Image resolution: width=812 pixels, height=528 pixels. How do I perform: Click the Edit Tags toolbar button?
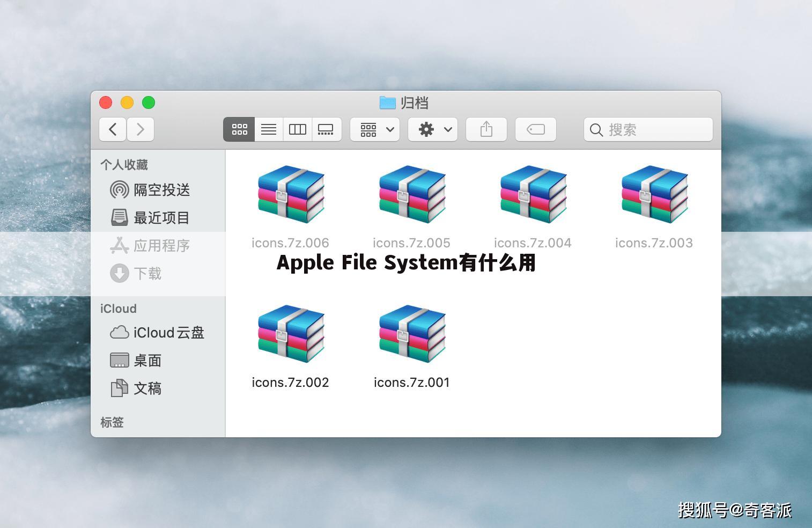pos(536,129)
